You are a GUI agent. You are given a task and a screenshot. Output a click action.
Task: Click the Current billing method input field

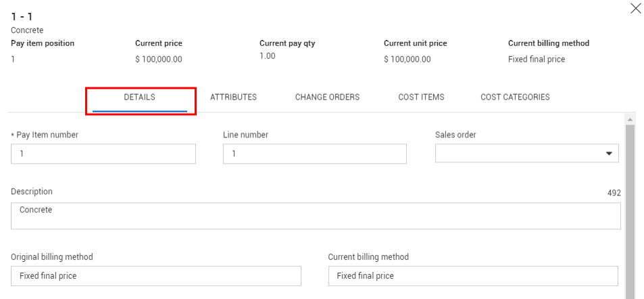(473, 276)
